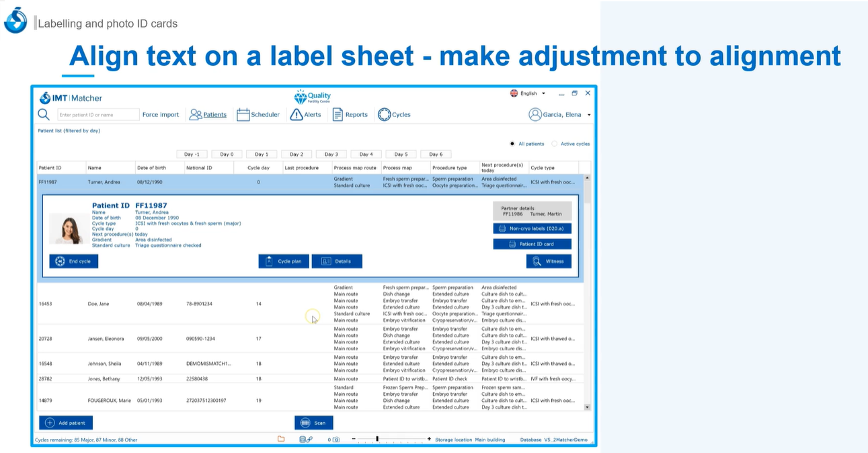Screen dimensions: 868x453
Task: Filter the list by Day 3
Action: click(x=331, y=154)
